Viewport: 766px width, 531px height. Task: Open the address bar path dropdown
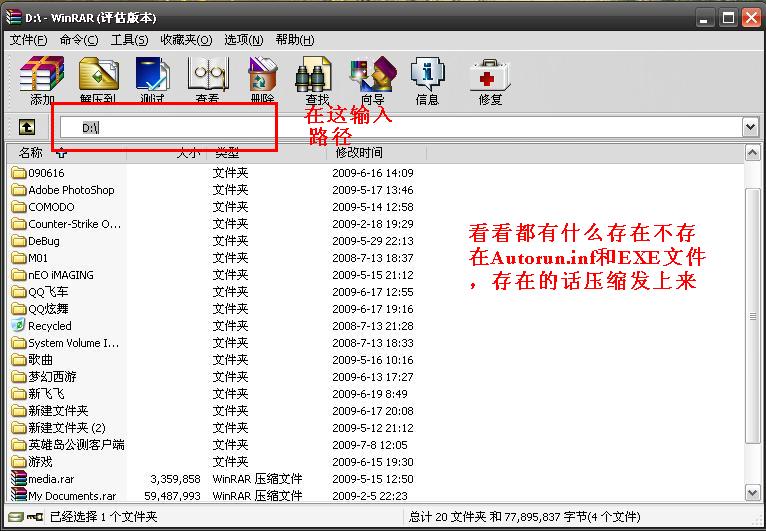click(x=750, y=127)
